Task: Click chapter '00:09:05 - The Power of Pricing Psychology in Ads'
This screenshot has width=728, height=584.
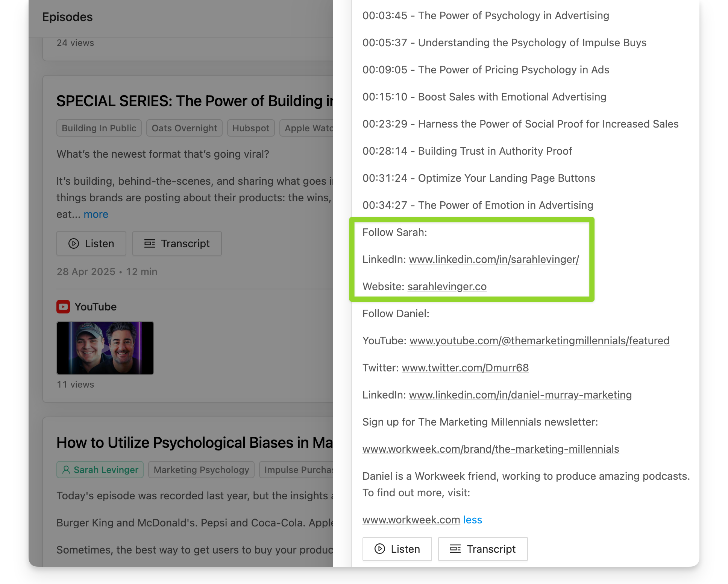Action: (x=486, y=70)
